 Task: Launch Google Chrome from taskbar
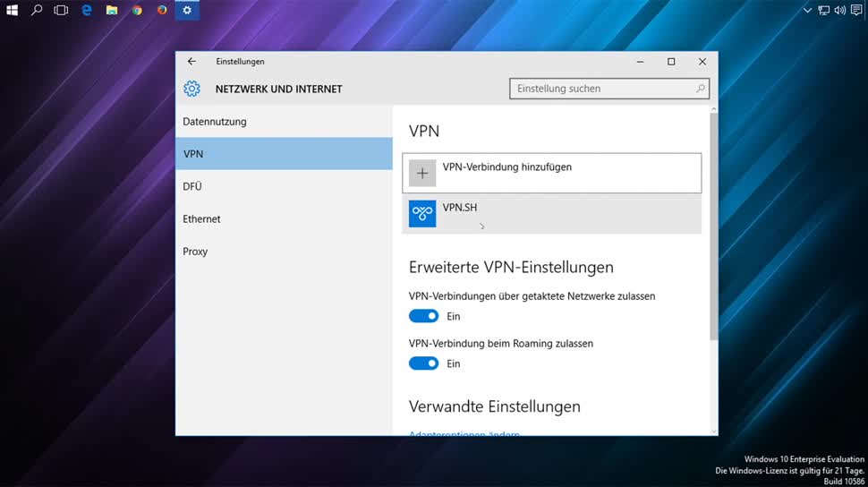(x=137, y=10)
